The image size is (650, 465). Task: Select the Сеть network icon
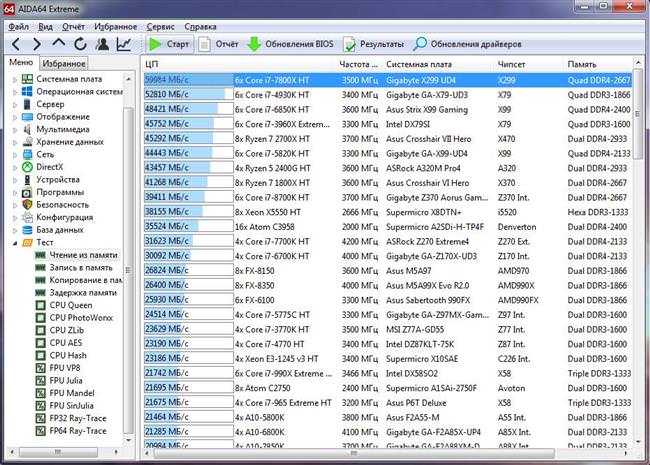[x=27, y=155]
